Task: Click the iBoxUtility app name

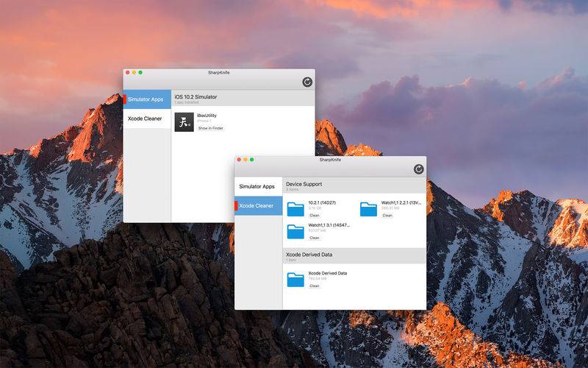Action: (207, 116)
